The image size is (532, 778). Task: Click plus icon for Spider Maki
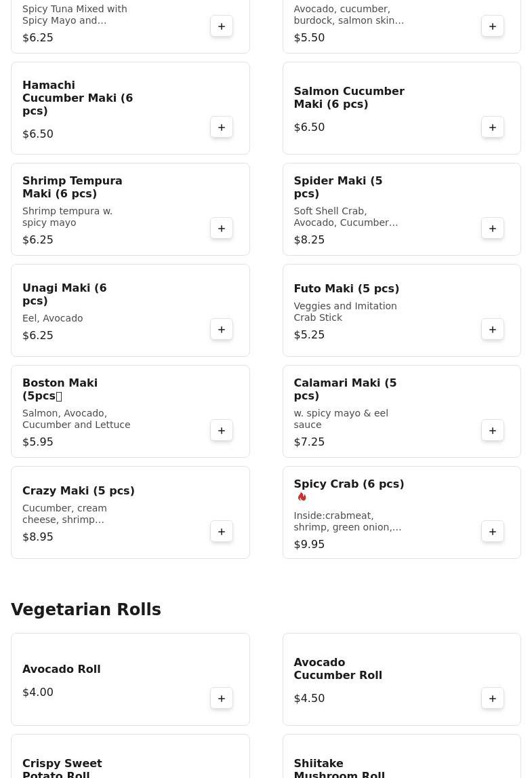492,229
